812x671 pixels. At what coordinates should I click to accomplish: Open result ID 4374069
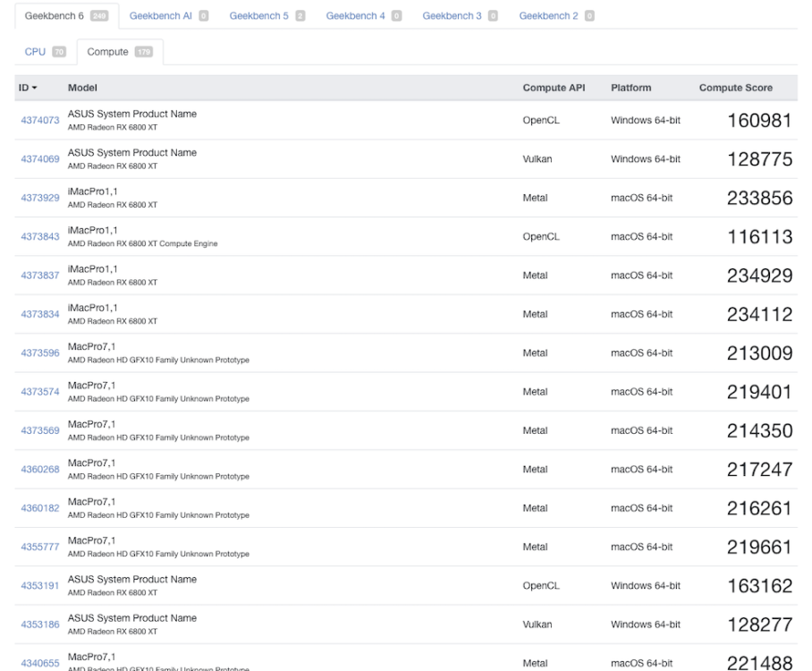click(x=40, y=159)
